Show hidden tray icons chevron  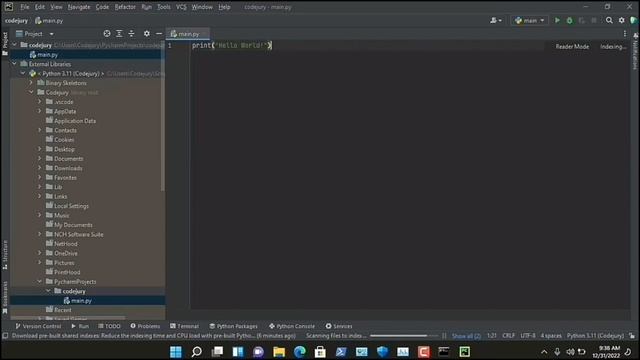click(544, 352)
